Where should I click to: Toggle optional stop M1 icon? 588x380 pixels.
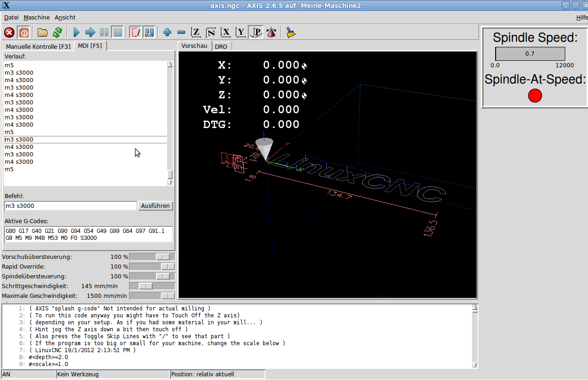coord(149,32)
